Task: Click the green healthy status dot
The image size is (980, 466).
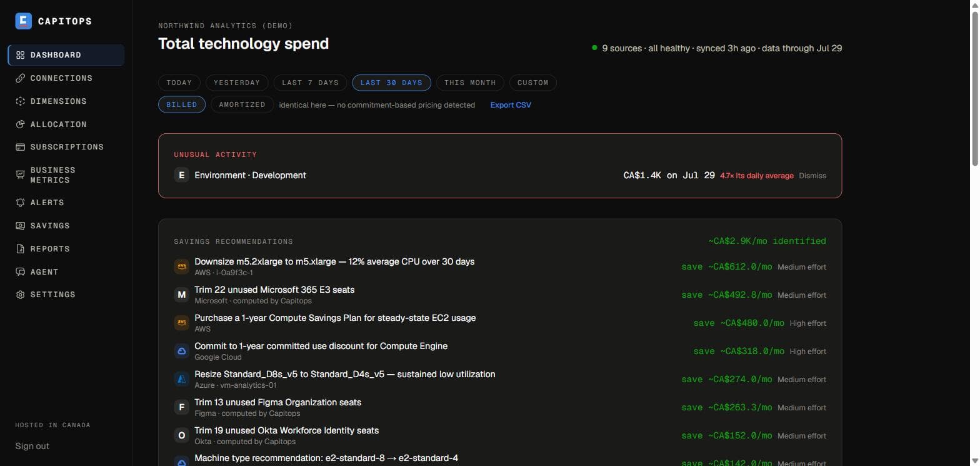Action: click(594, 48)
